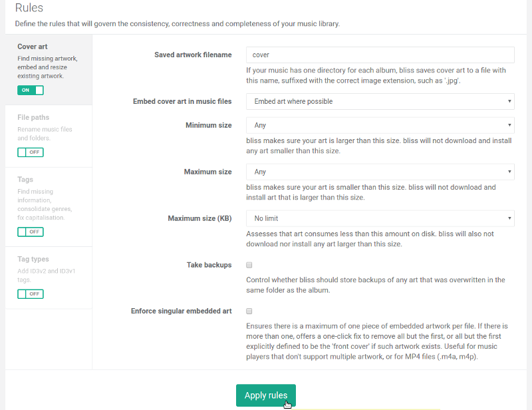Open the Embed cover art dropdown
This screenshot has height=410, width=532.
click(380, 101)
